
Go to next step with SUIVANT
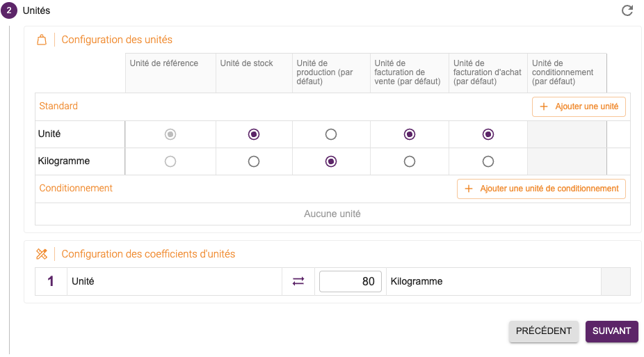click(611, 331)
